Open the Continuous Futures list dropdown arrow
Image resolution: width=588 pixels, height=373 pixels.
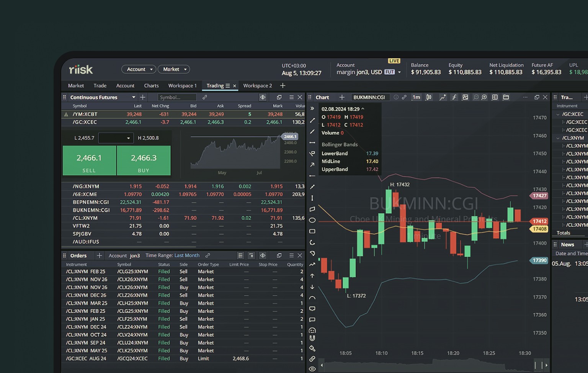[134, 97]
